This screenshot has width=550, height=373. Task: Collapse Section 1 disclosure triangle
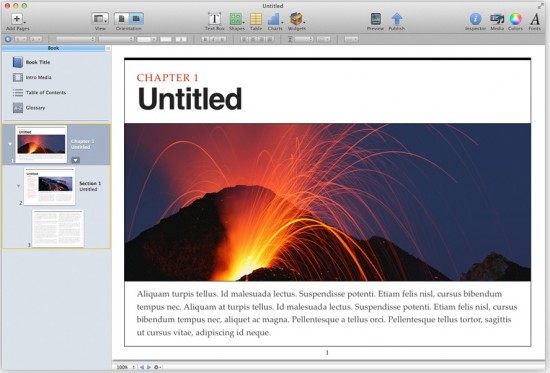point(19,186)
